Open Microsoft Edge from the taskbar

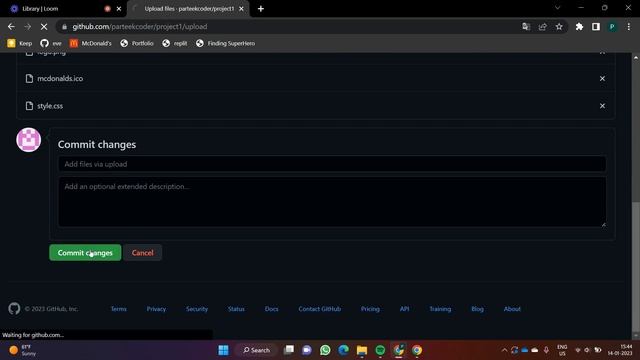coord(344,350)
